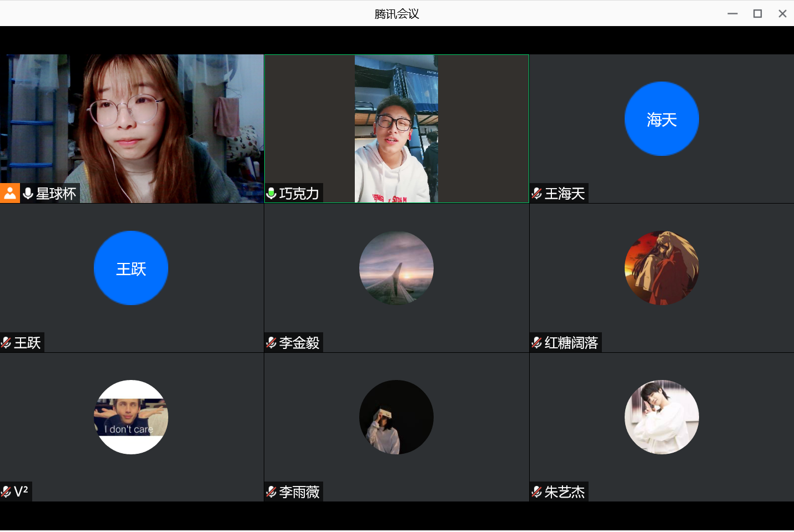Select 李雨薇's dark profile avatar

click(x=396, y=417)
